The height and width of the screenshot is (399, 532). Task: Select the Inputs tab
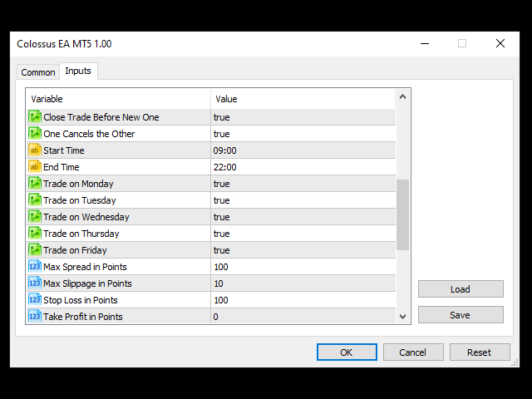[x=78, y=71]
